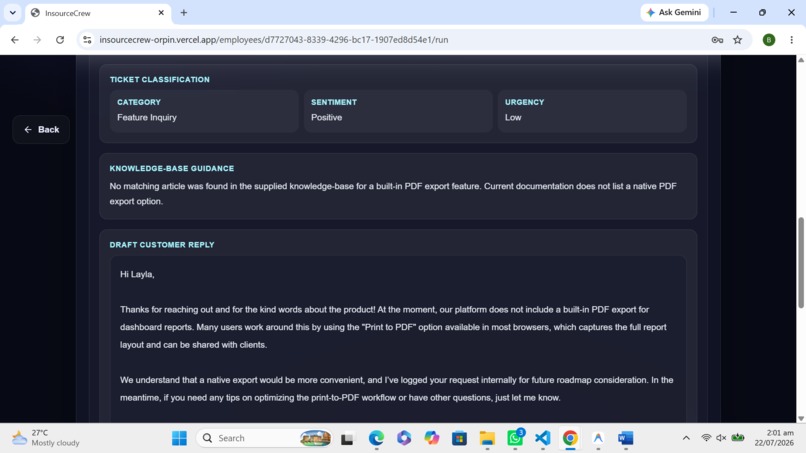Click the Feature Inquiry category value
Viewport: 806px width, 453px height.
(147, 118)
